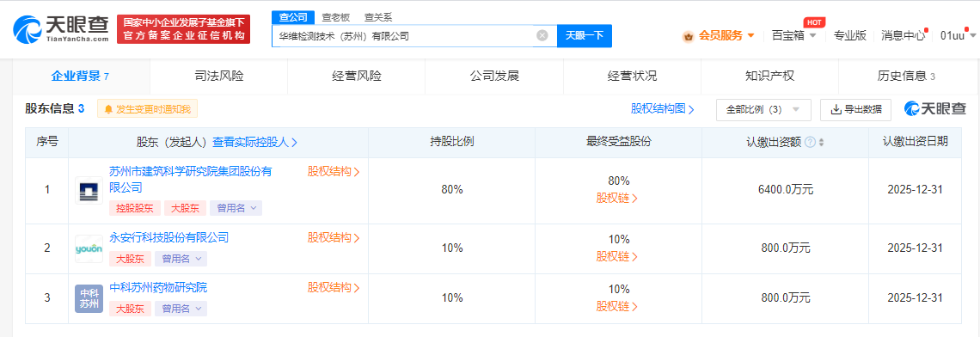Click the TianYanCha logo icon
Viewport: 980px width, 337px height.
click(x=28, y=29)
